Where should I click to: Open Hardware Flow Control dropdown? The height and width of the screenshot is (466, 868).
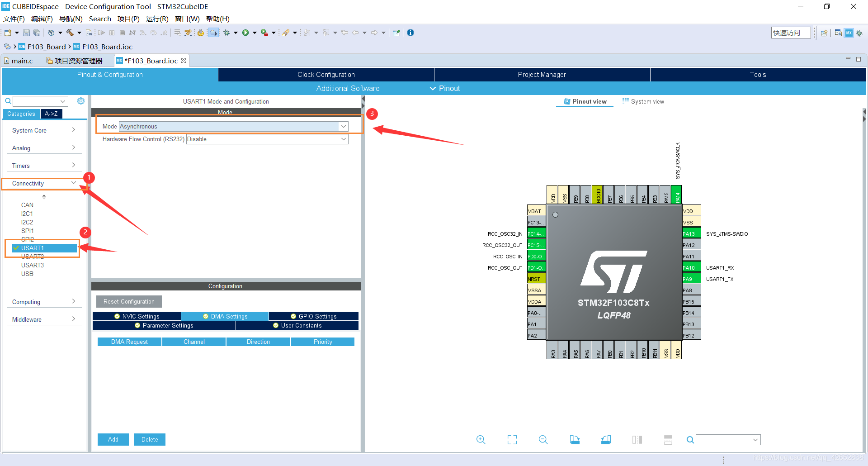click(267, 139)
